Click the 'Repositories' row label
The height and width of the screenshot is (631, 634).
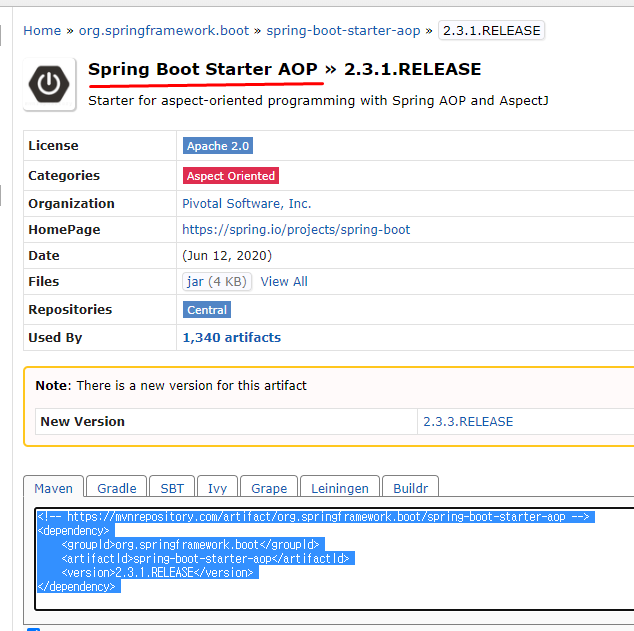(x=70, y=310)
